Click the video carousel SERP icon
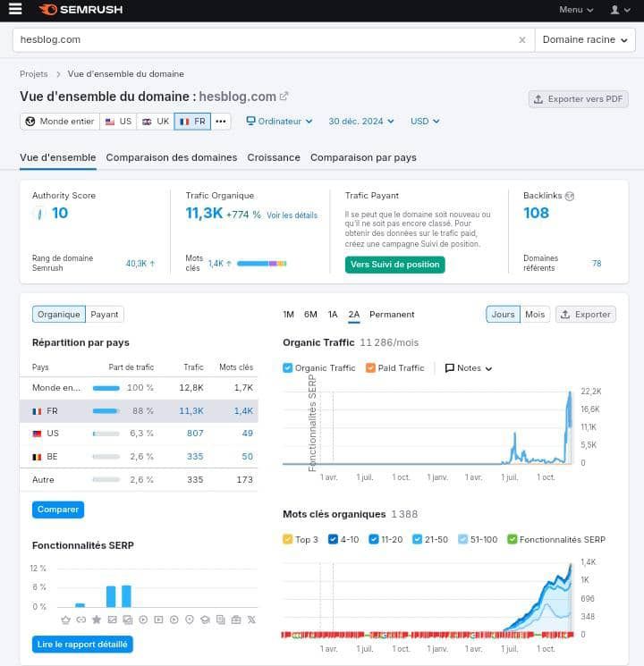This screenshot has height=666, width=644. pos(174,620)
